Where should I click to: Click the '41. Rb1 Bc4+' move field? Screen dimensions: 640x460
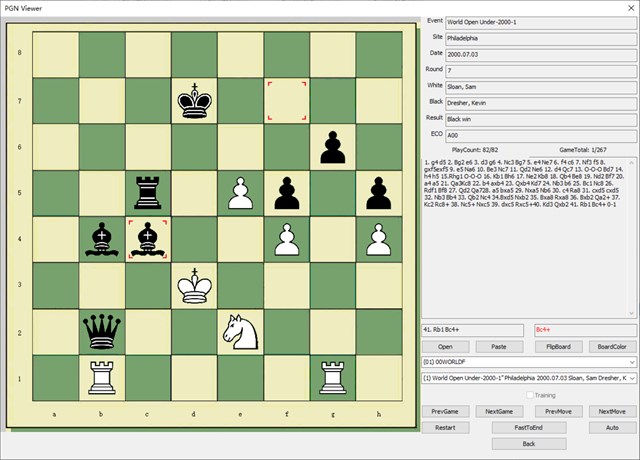[x=472, y=330]
